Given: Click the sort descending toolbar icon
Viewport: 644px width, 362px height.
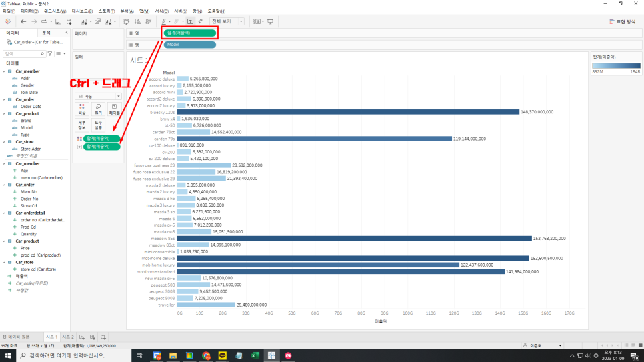Looking at the screenshot, I should pos(148,21).
